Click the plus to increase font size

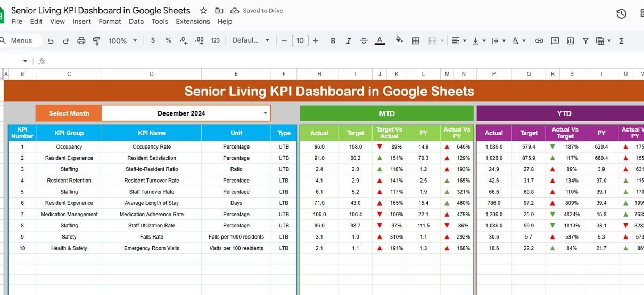coord(316,41)
